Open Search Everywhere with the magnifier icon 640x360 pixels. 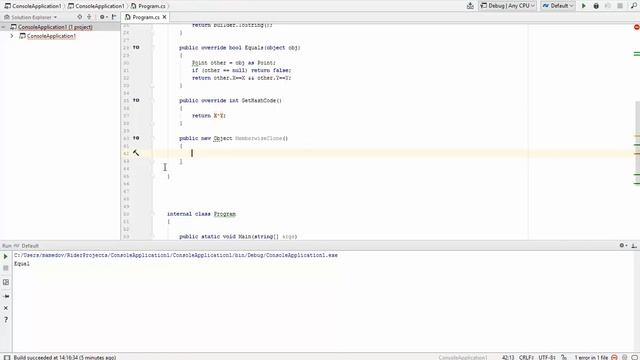click(633, 6)
